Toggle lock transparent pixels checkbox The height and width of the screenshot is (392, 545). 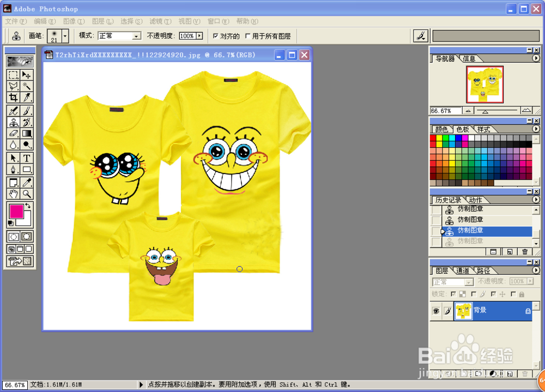(x=453, y=294)
